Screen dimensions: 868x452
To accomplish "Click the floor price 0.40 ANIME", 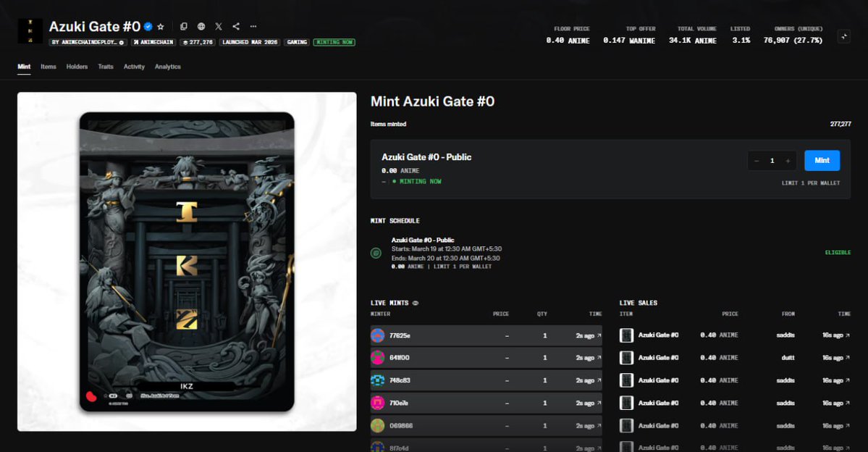I will click(568, 41).
